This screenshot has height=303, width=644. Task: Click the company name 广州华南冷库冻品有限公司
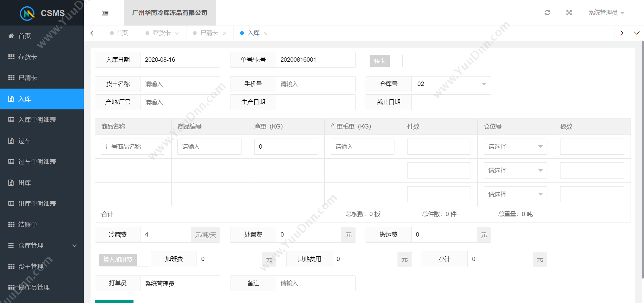170,13
